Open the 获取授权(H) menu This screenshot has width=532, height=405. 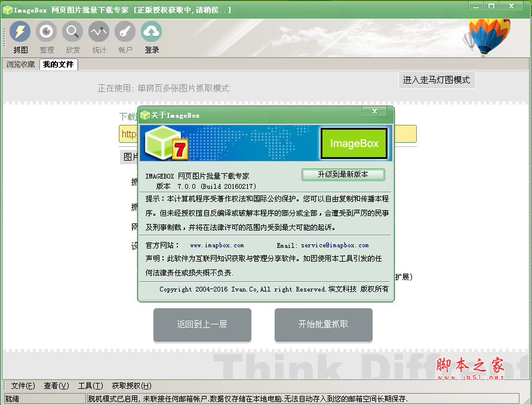tap(131, 386)
